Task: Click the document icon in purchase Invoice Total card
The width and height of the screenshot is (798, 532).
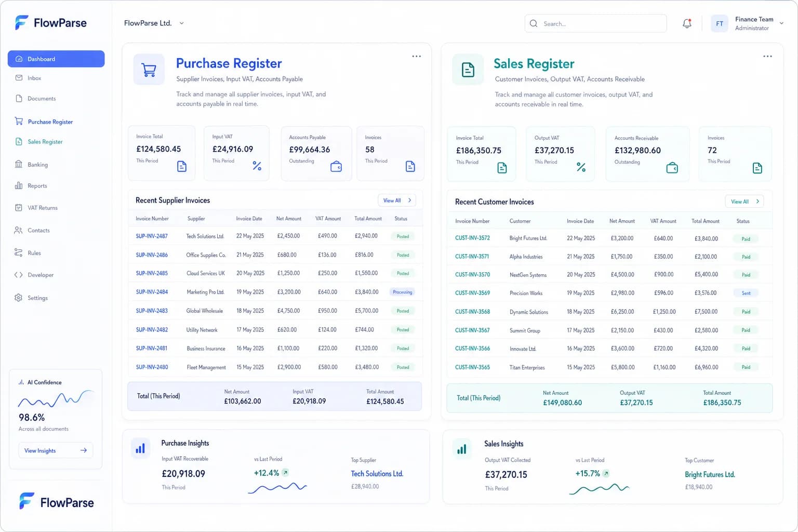Action: click(x=182, y=166)
